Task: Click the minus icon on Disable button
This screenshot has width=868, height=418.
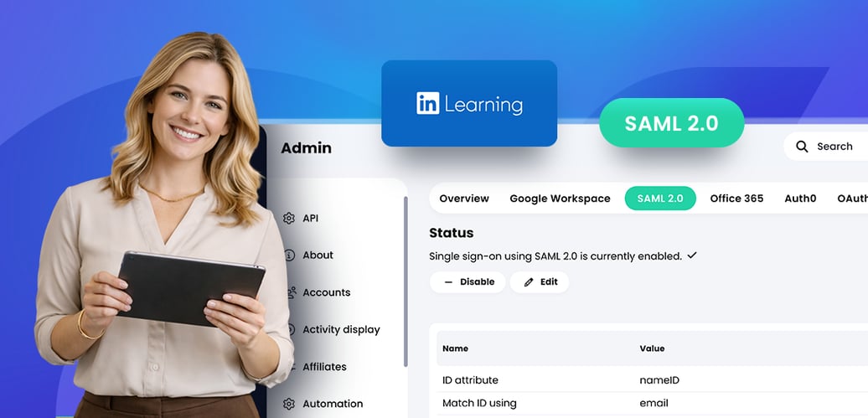Action: coord(448,282)
